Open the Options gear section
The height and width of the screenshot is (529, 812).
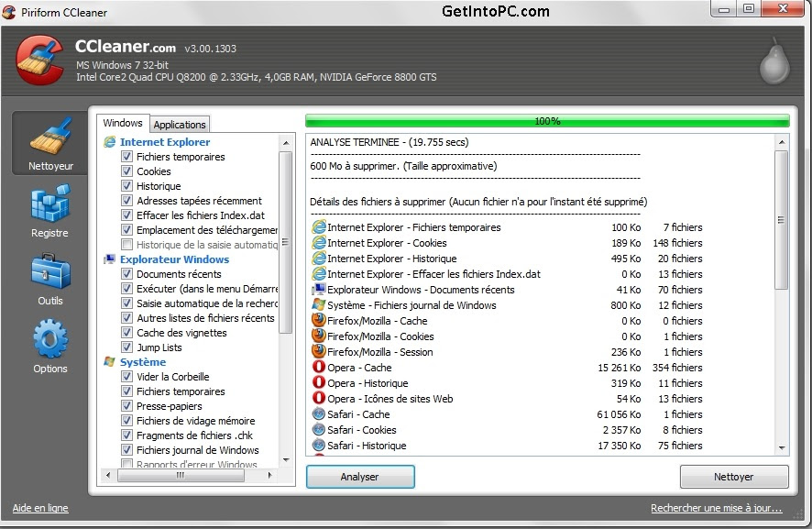[x=50, y=347]
